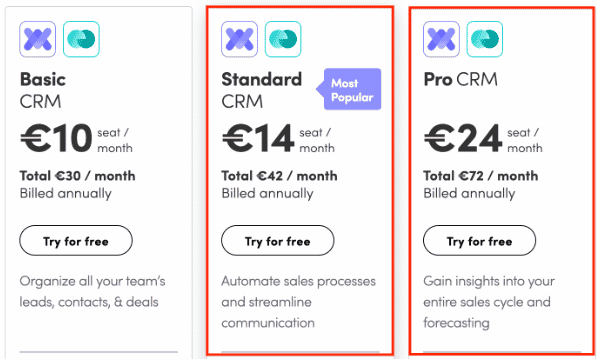Viewport: 598px width, 361px height.
Task: Click the Total €72 / month text
Action: pos(481,176)
